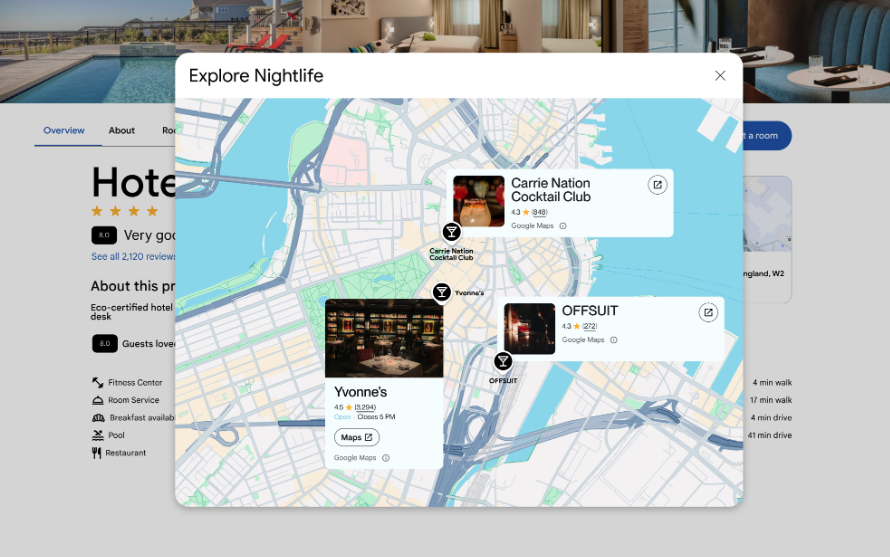Select the Yvonne's card title
890x557 pixels.
pos(360,392)
